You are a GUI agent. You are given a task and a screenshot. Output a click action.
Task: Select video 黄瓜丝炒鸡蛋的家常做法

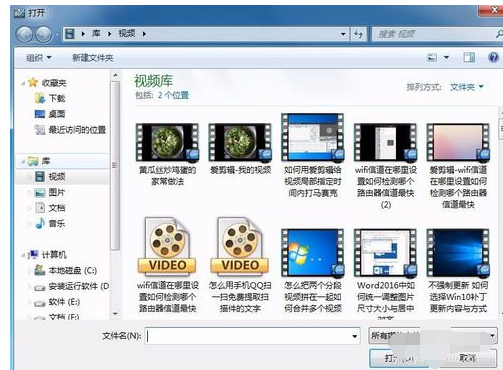[167, 155]
